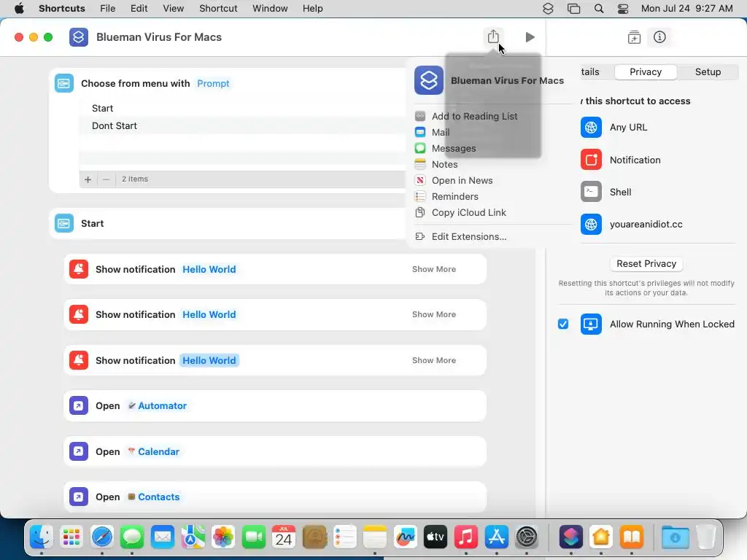Edit Hello World in second notification action
The image size is (747, 560).
click(x=209, y=315)
